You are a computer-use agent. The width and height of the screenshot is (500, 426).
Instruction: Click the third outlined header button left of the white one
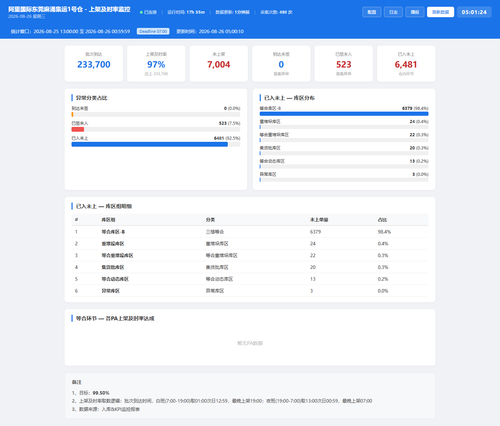[415, 12]
